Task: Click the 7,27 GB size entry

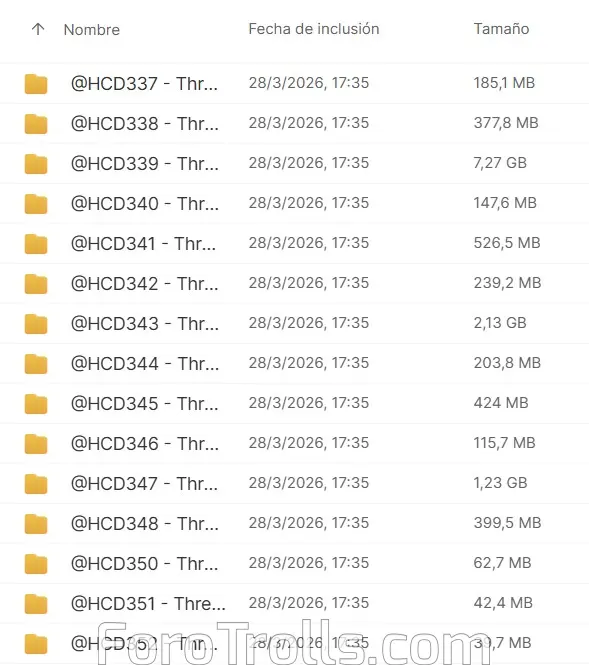Action: (500, 163)
